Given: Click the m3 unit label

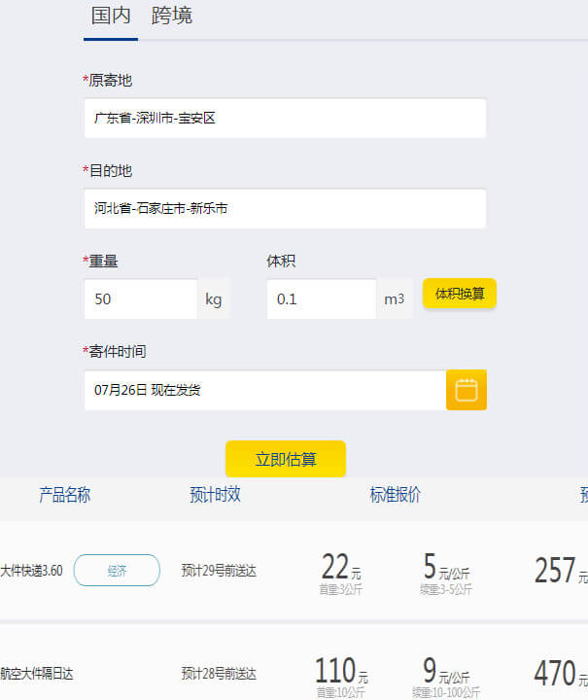Looking at the screenshot, I should [x=395, y=299].
